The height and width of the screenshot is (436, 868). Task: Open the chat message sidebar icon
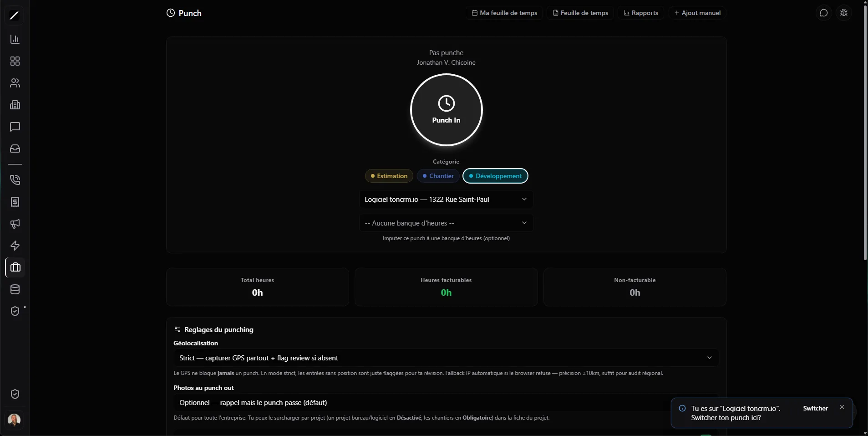pos(15,127)
